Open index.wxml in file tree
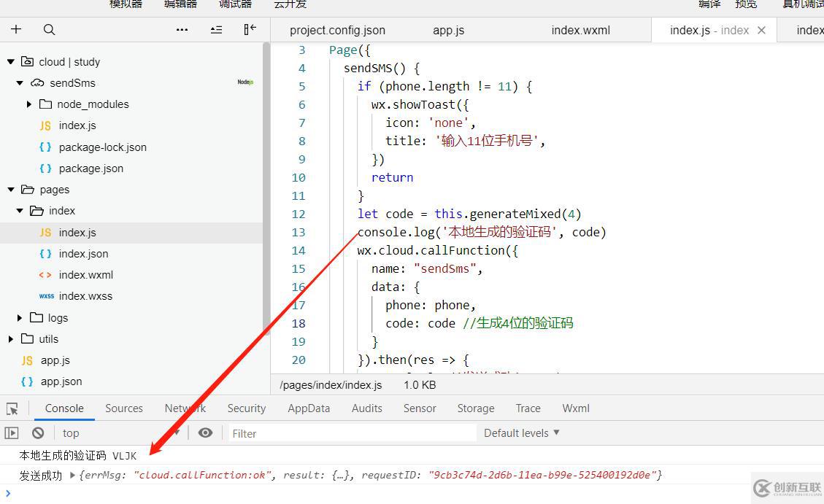This screenshot has width=824, height=504. [85, 275]
